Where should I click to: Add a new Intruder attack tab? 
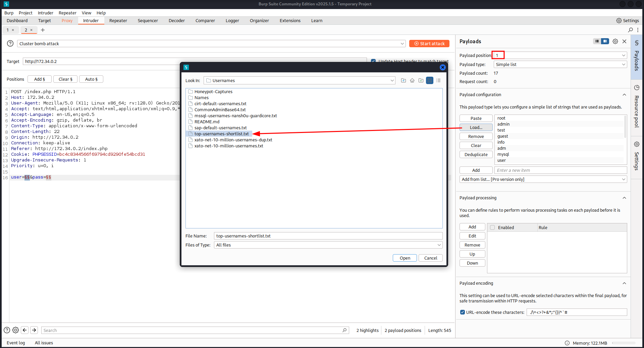(43, 30)
